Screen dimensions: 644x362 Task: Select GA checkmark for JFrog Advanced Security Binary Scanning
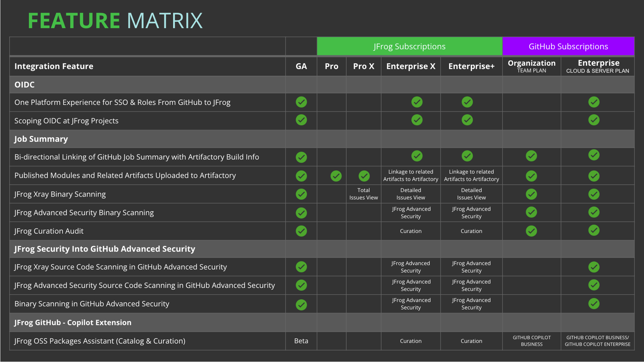tap(301, 213)
